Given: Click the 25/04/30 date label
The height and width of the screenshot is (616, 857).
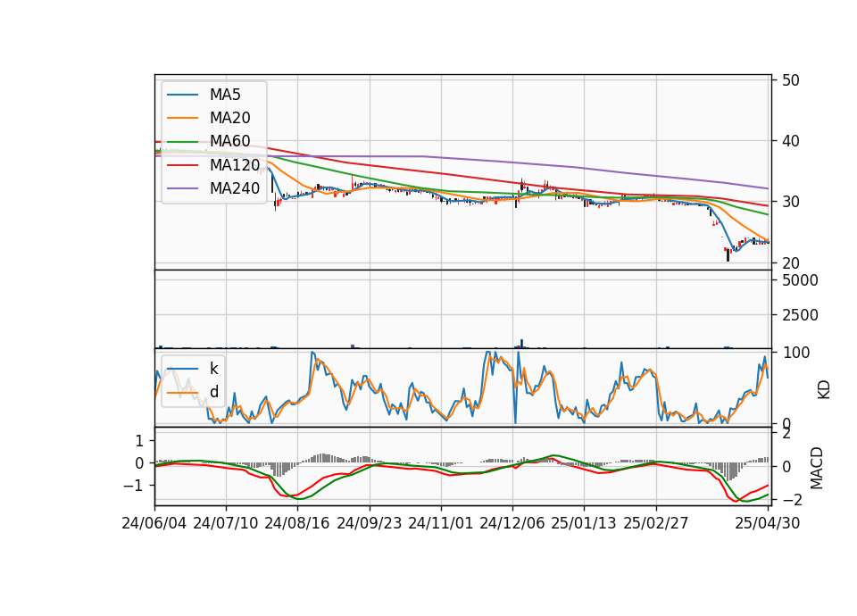Looking at the screenshot, I should click(x=768, y=523).
